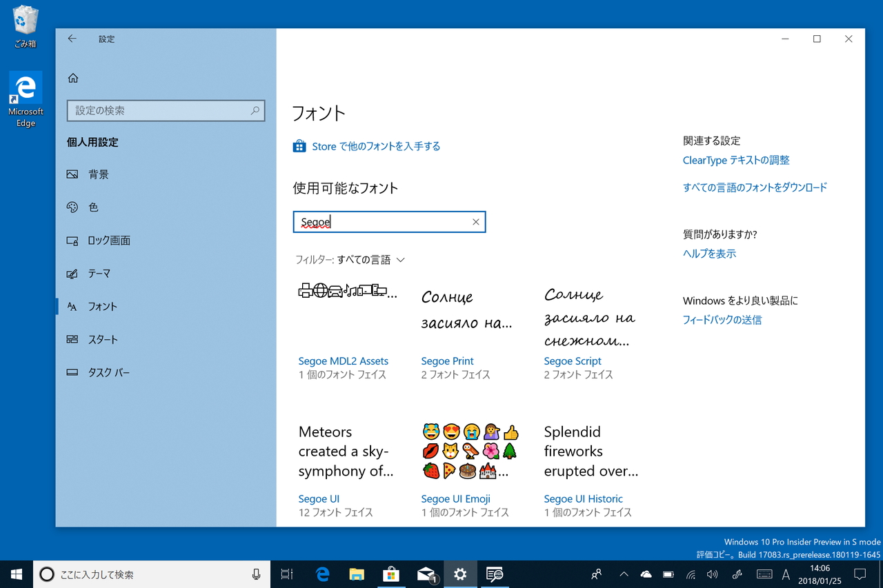The image size is (883, 588).
Task: Open Microsoft Store from the taskbar
Action: tap(391, 574)
